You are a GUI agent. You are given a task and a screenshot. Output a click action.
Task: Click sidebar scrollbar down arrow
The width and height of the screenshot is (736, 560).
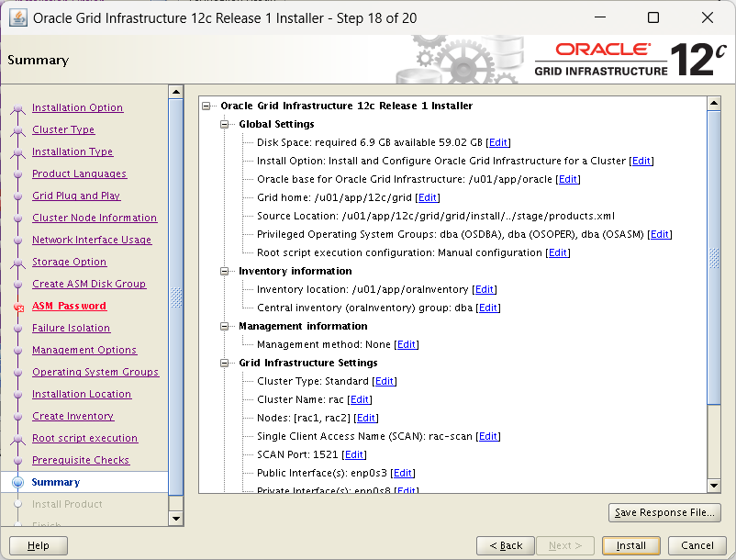coord(176,519)
